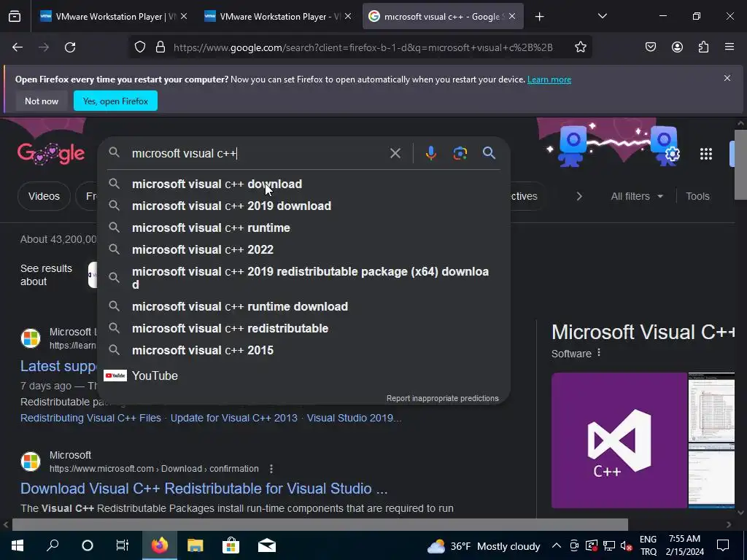Click the padlock site info icon
Image resolution: width=747 pixels, height=560 pixels.
[x=160, y=47]
